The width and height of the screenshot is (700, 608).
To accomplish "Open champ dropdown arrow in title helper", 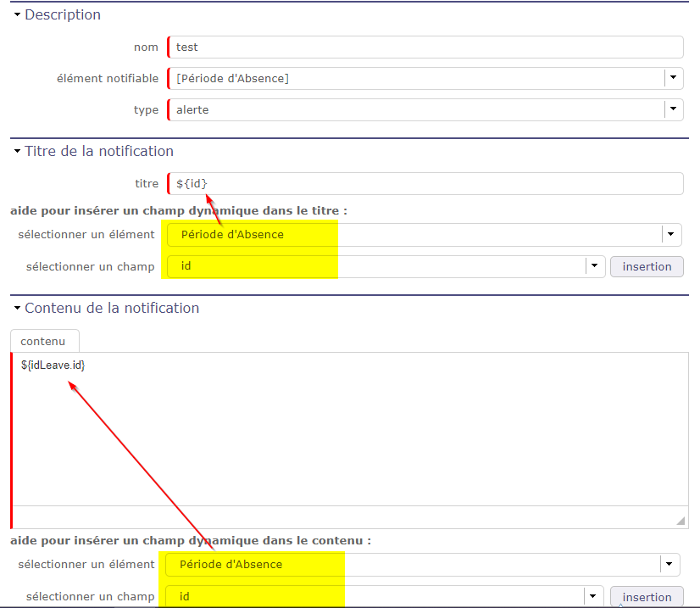I will coord(596,266).
